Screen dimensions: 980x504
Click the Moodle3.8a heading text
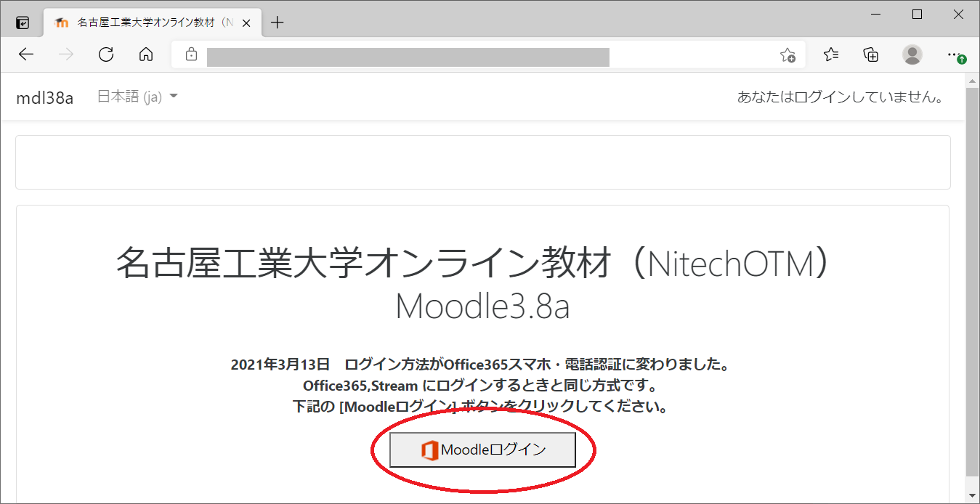pyautogui.click(x=482, y=307)
